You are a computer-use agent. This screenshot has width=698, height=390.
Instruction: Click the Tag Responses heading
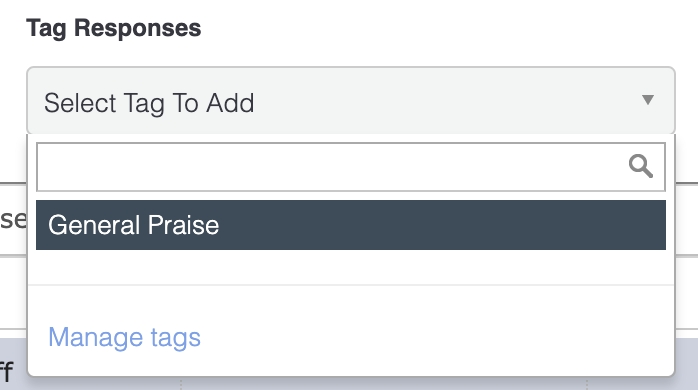(x=114, y=28)
